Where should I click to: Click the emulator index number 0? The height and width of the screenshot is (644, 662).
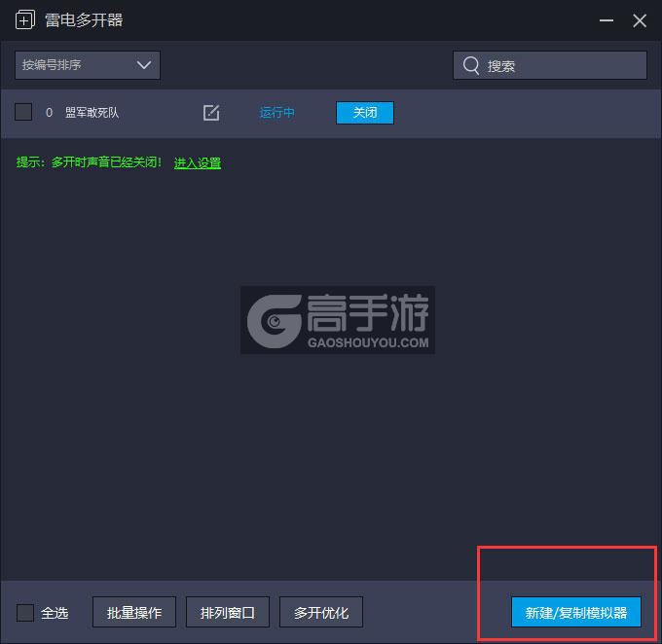point(49,113)
